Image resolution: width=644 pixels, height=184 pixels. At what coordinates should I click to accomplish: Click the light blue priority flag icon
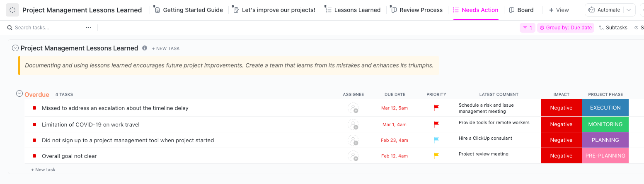point(436,140)
